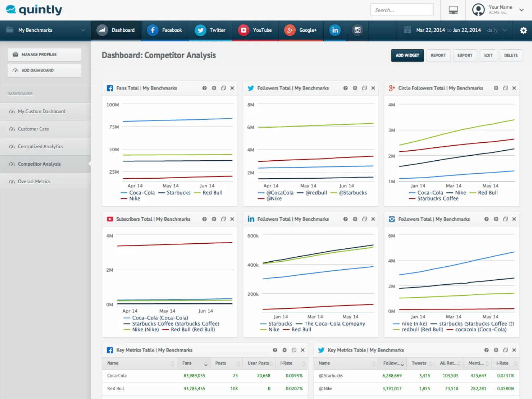This screenshot has height=399, width=532.
Task: Toggle @redbull series in Twitter followers legend
Action: coord(312,193)
